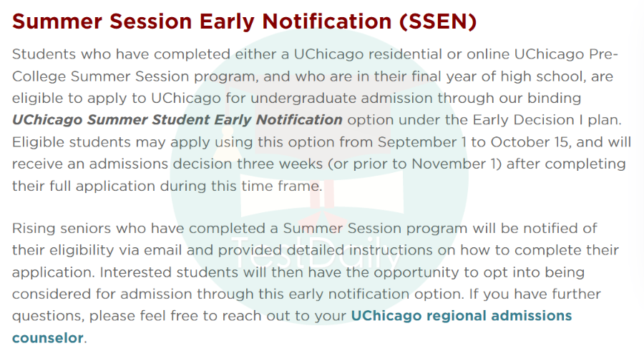Click the Summer Session Early Notification (SSEN) heading
The image size is (644, 353).
(x=245, y=21)
